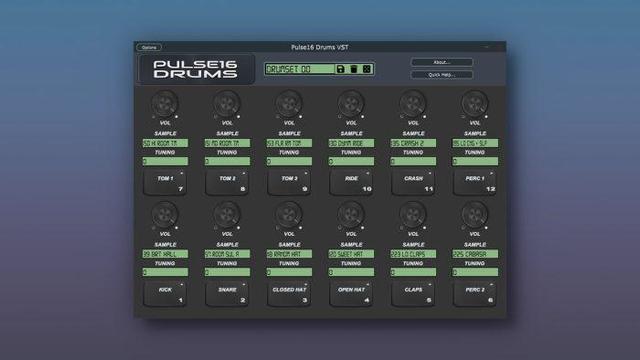Tap the PERC 2 pad numbered 6
Screen dimensions: 640x360
(475, 294)
